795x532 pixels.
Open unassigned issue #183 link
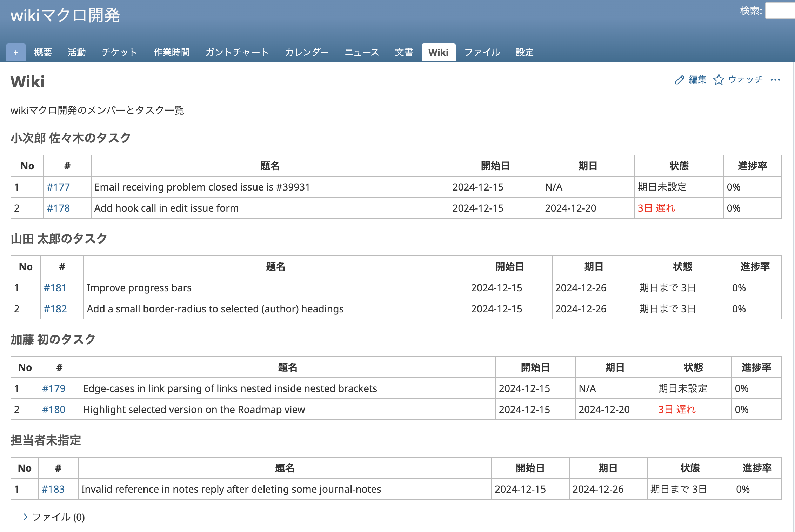(53, 489)
